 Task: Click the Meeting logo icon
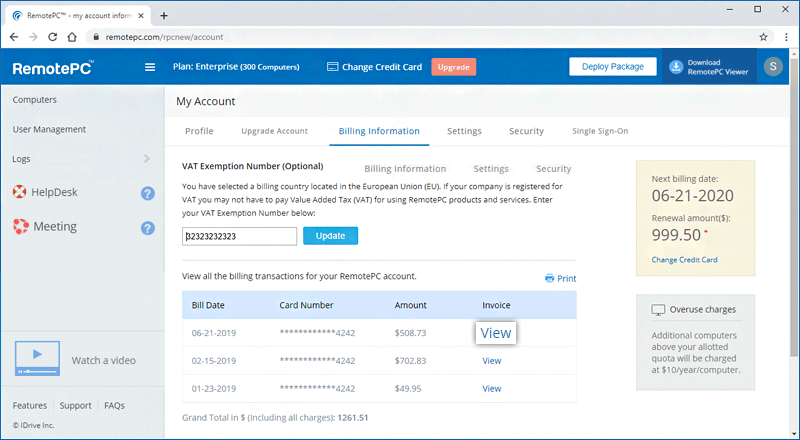point(21,226)
